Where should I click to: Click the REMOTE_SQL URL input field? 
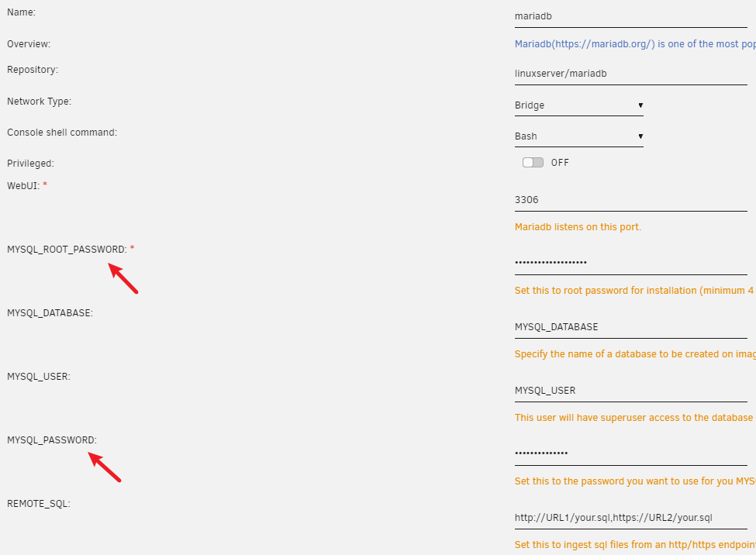[630, 518]
